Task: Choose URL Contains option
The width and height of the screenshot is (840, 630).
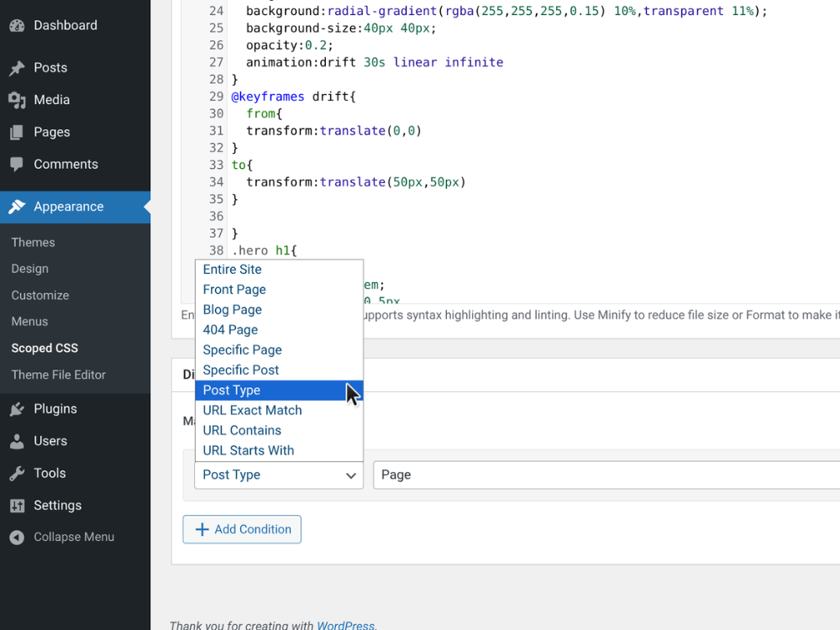Action: click(279, 431)
